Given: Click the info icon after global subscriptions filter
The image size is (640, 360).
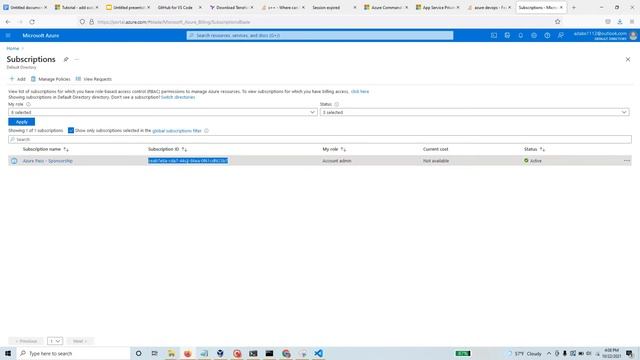Looking at the screenshot, I should [x=206, y=131].
